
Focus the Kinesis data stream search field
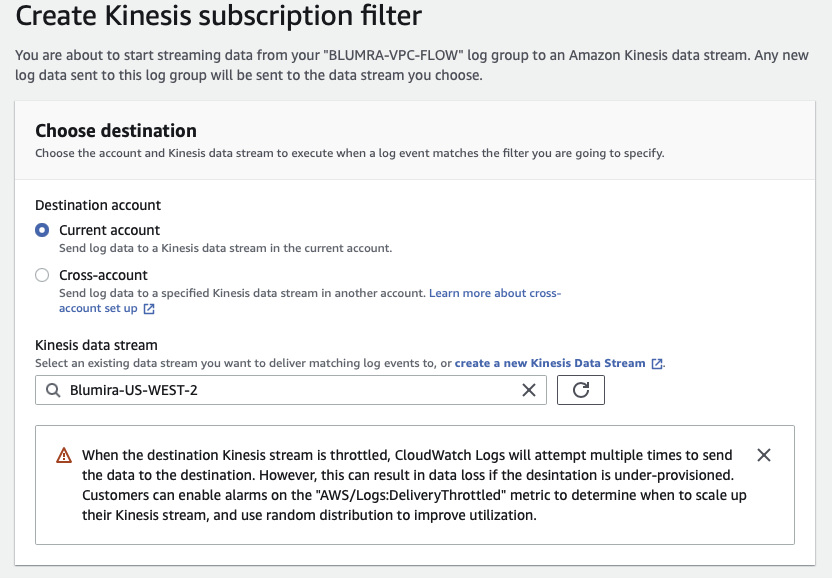pos(291,390)
